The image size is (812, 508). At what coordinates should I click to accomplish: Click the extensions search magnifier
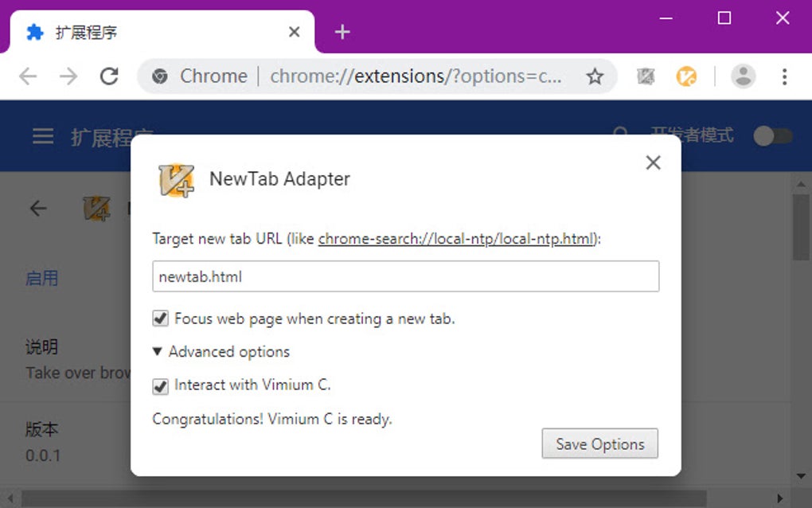pyautogui.click(x=620, y=135)
